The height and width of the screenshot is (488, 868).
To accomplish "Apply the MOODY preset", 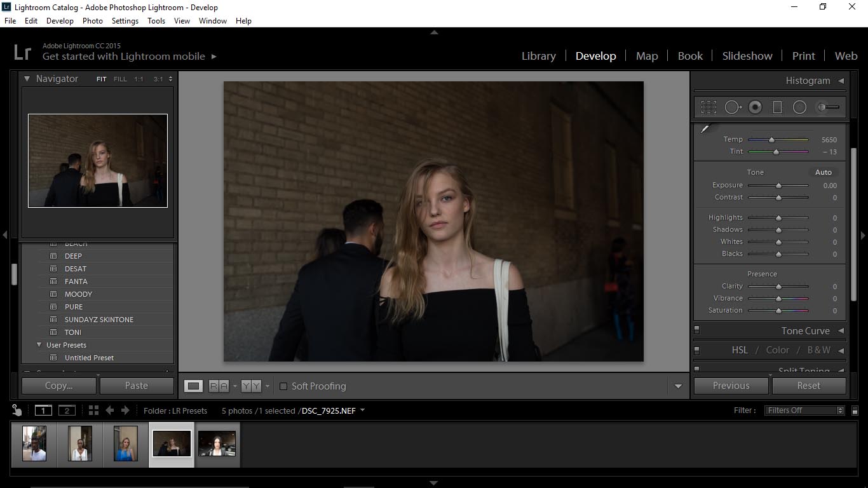I will click(x=78, y=294).
